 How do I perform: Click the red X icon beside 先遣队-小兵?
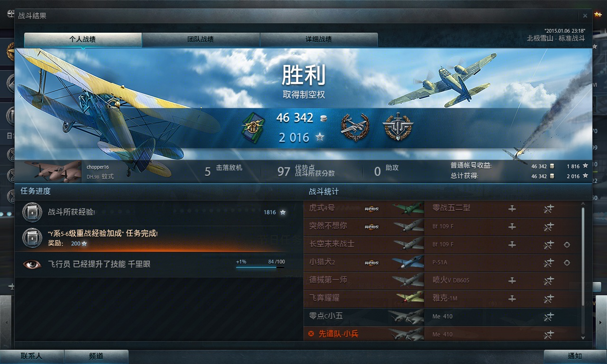[311, 334]
